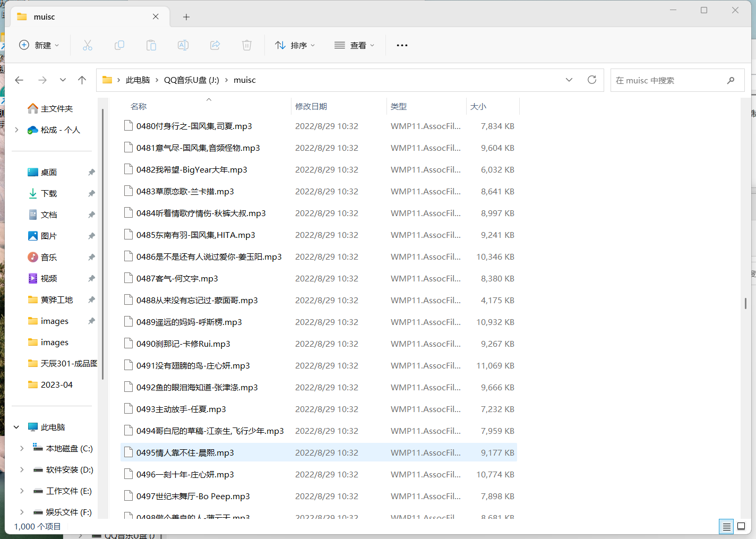Click file icon of 0487客气-何文宇.mp3

click(128, 278)
